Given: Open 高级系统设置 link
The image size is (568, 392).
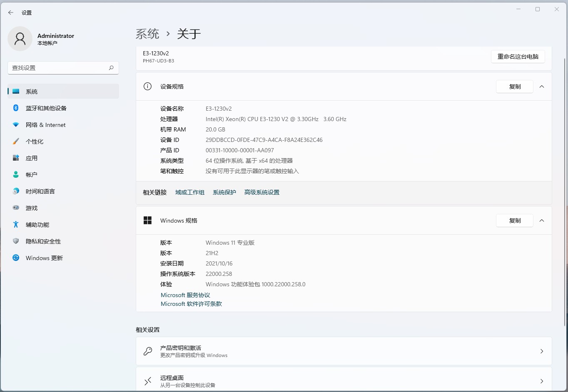Looking at the screenshot, I should (x=262, y=192).
